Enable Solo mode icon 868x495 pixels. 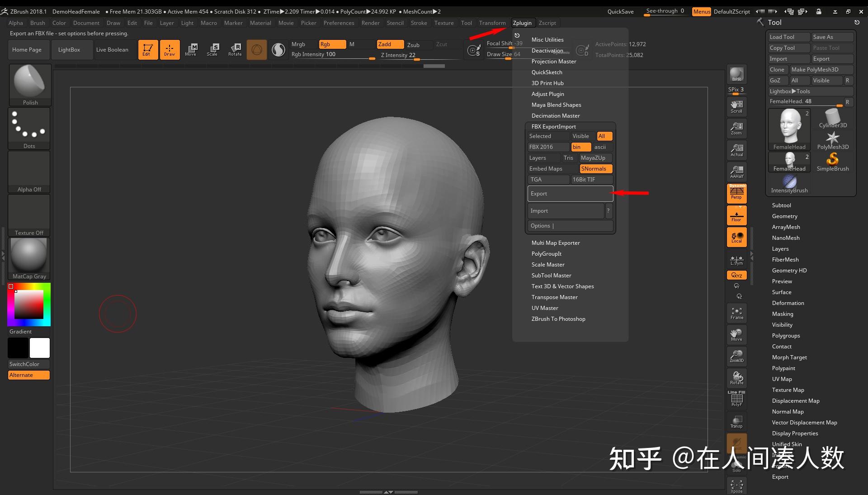coord(736,467)
